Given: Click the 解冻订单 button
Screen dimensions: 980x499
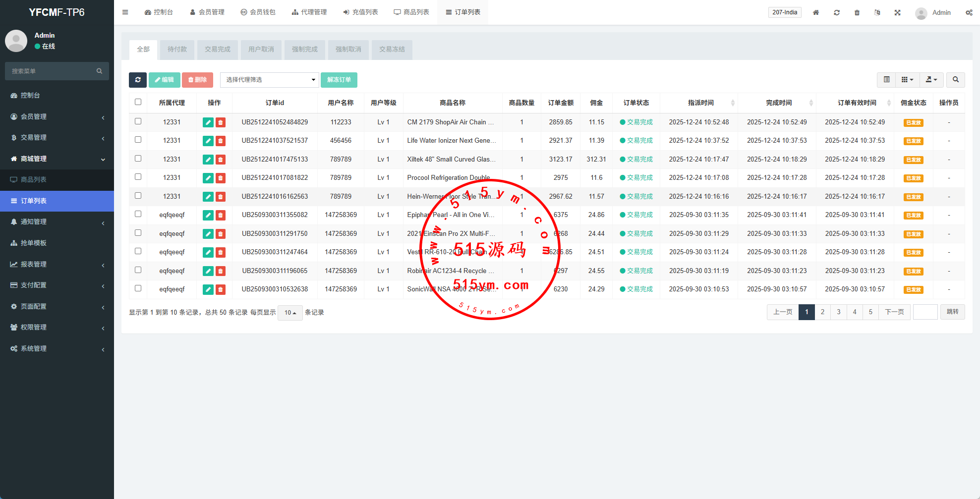Looking at the screenshot, I should (x=339, y=80).
